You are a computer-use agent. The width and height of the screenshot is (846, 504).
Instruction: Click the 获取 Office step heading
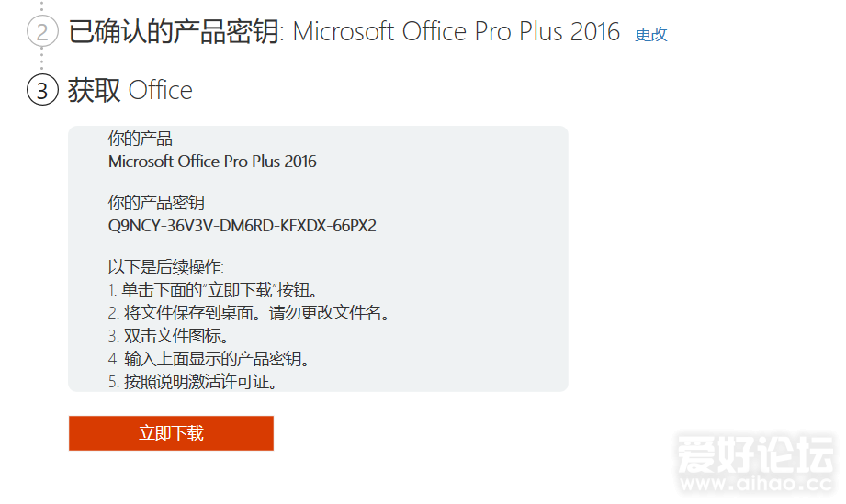point(130,90)
